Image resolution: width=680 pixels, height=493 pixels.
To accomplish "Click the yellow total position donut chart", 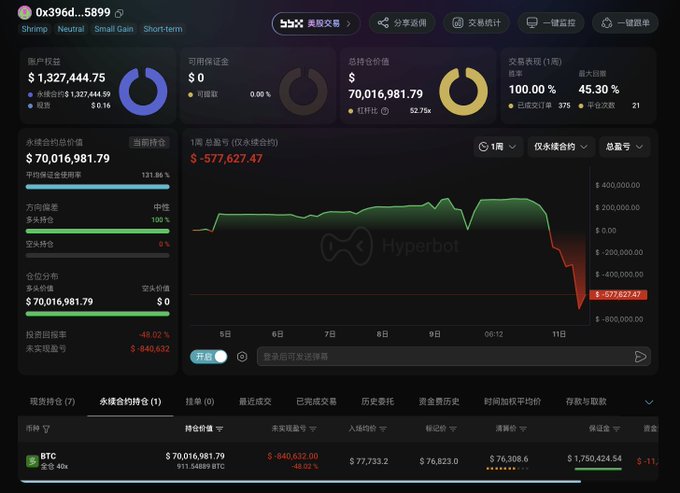I will (463, 91).
